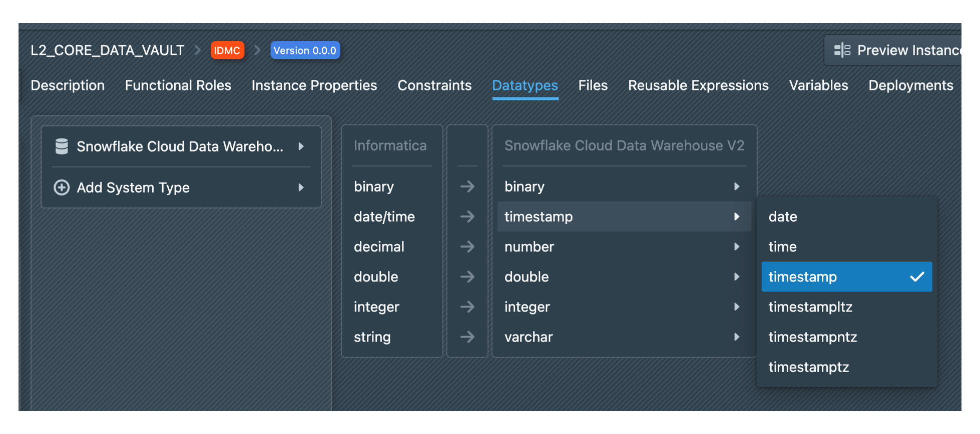Click the mapping arrow beside decimal

[467, 246]
